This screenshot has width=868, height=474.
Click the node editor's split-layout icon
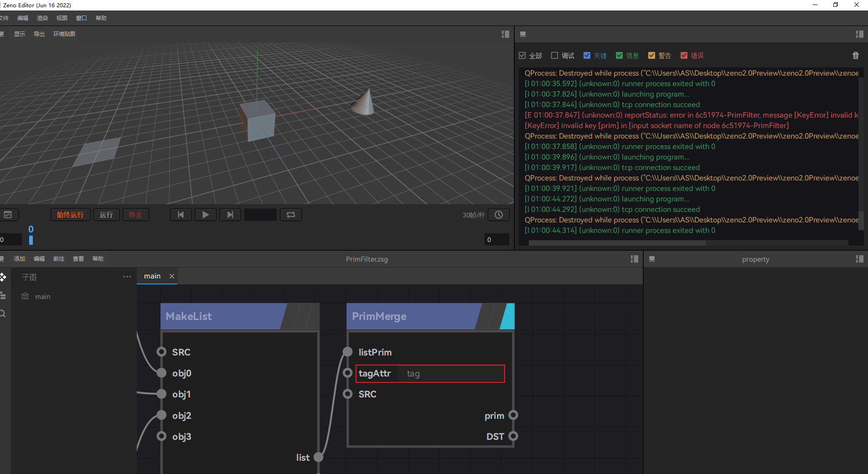634,259
